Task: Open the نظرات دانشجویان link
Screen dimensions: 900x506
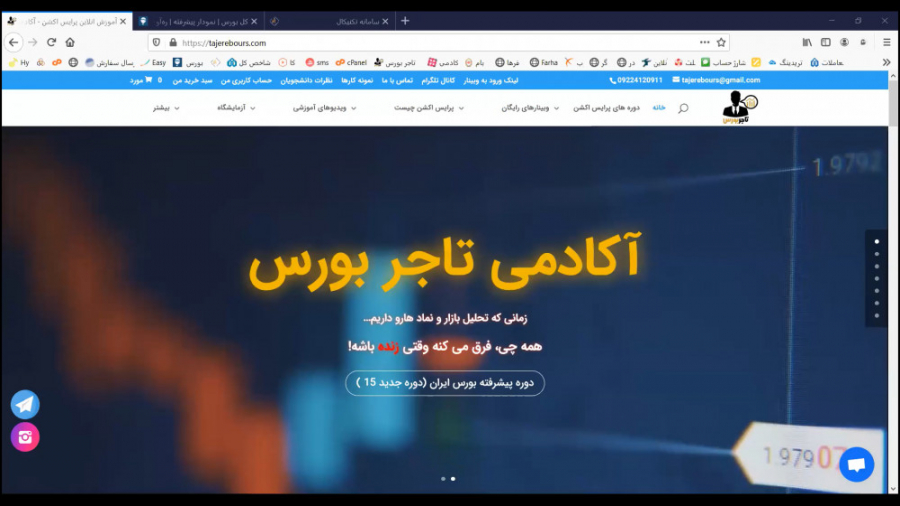Action: pyautogui.click(x=306, y=80)
